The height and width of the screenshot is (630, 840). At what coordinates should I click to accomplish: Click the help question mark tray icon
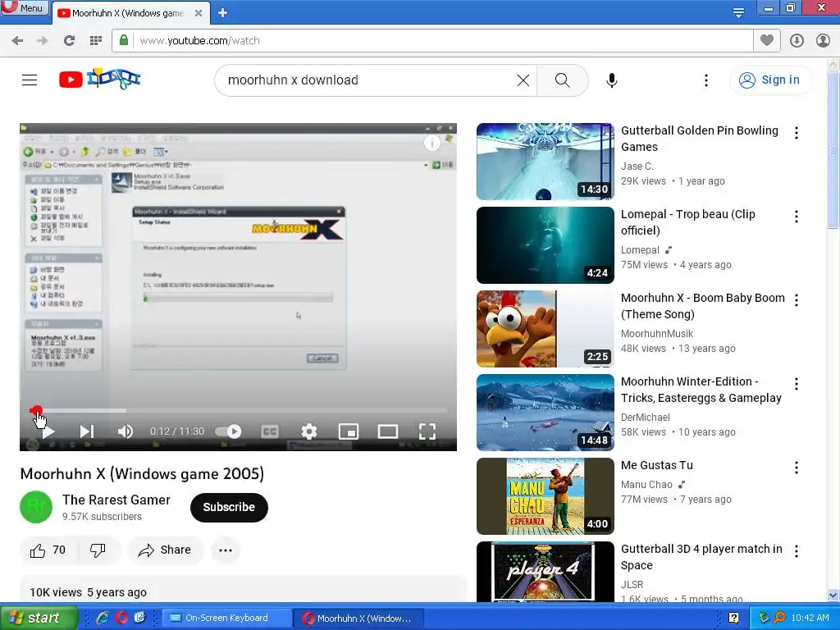(733, 618)
